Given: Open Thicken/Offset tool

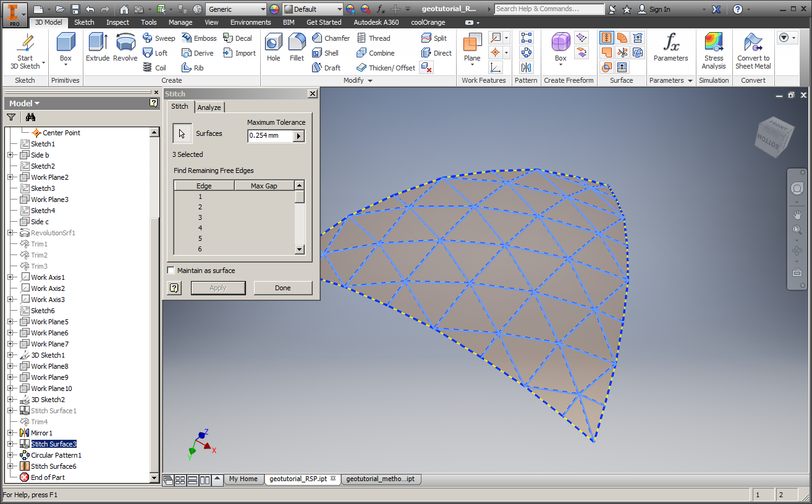Looking at the screenshot, I should pyautogui.click(x=386, y=67).
